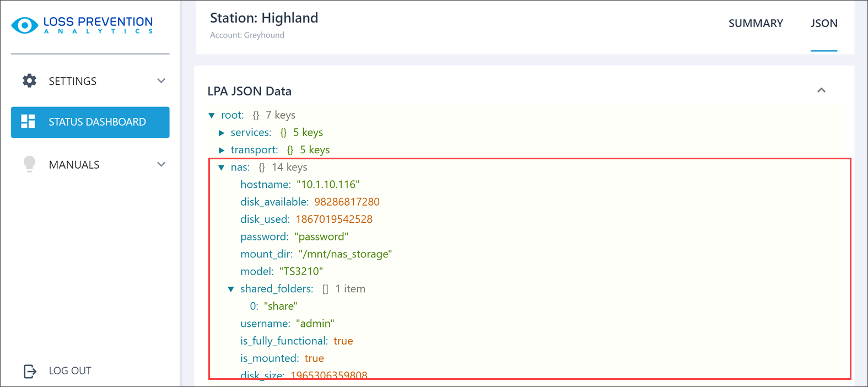Viewport: 868px width, 387px height.
Task: Click the square brackets icon beside shared_folders
Action: [325, 289]
